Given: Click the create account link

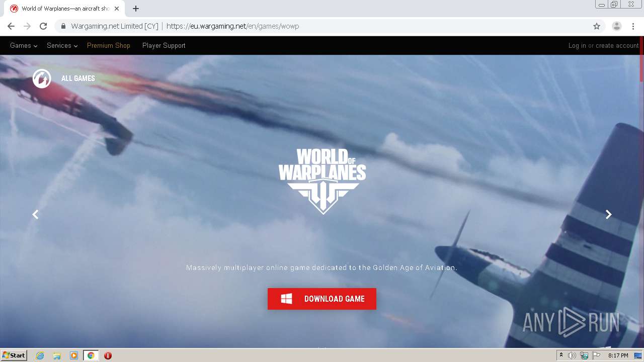Looking at the screenshot, I should [x=617, y=45].
